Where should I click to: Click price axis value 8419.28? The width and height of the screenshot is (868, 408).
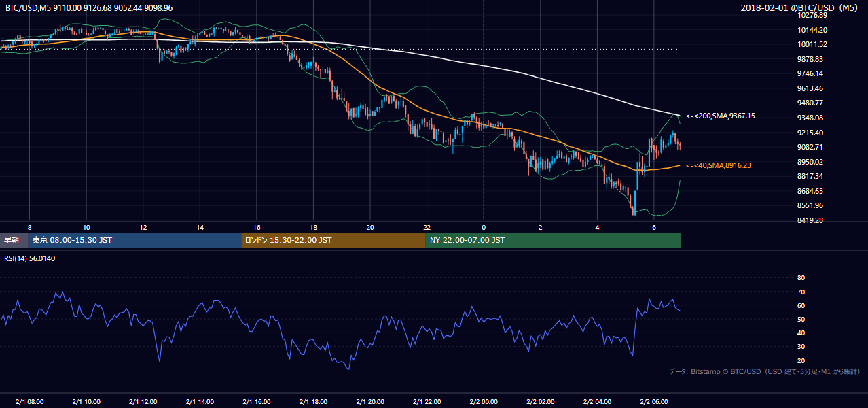pyautogui.click(x=810, y=220)
